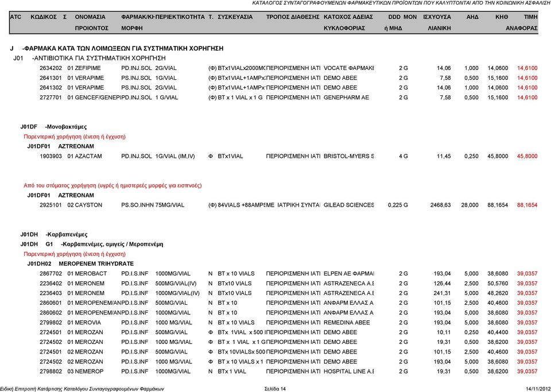Viewport: 551px width, 392px height.
Task: Select product code 2236402
Action: (51, 284)
